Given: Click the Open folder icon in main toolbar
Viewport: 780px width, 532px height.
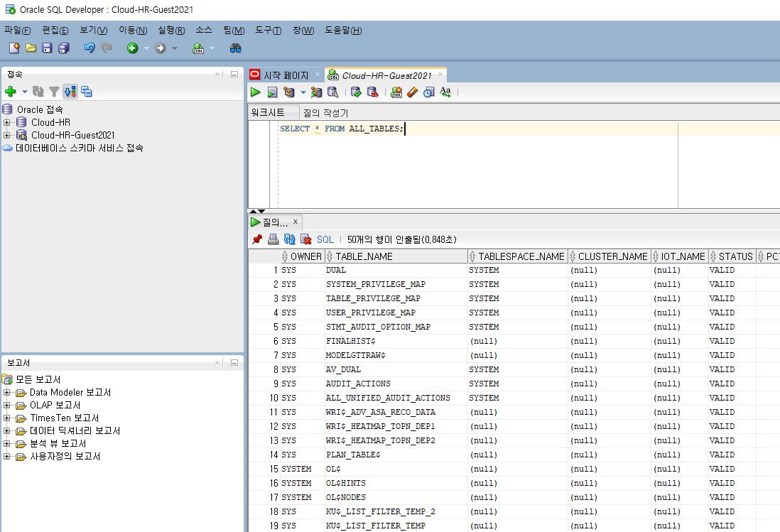Looking at the screenshot, I should [31, 48].
